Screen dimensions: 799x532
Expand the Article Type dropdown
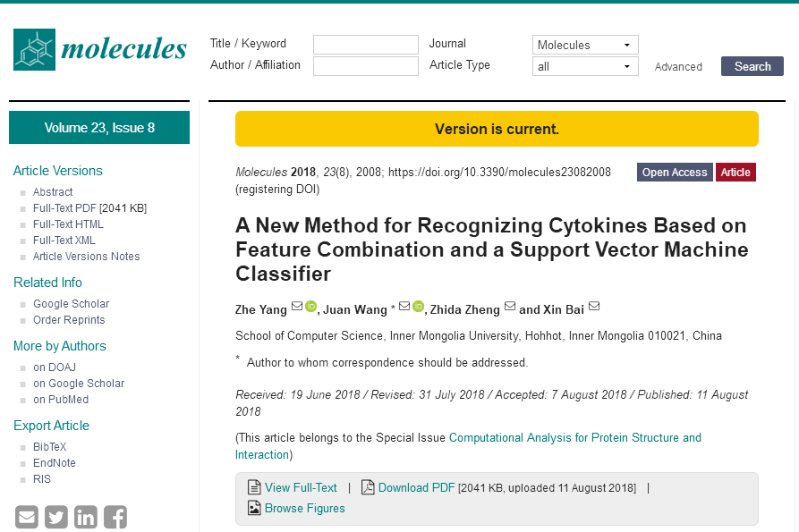click(585, 66)
